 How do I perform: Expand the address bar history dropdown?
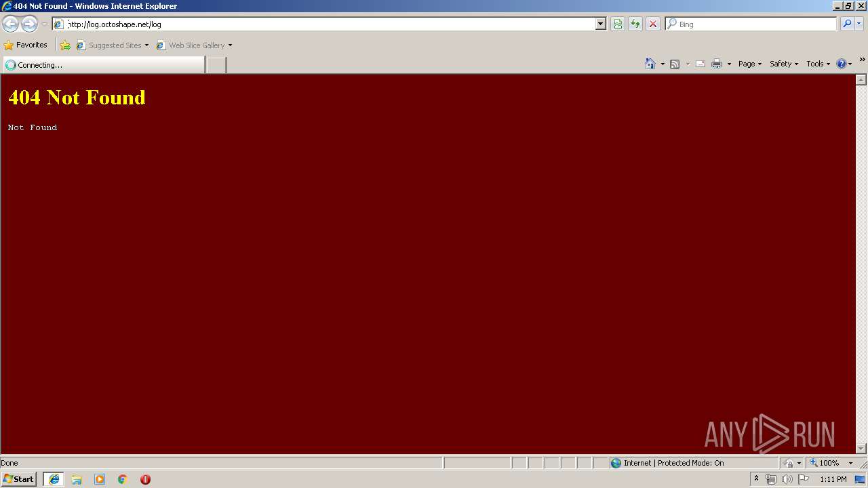point(601,24)
